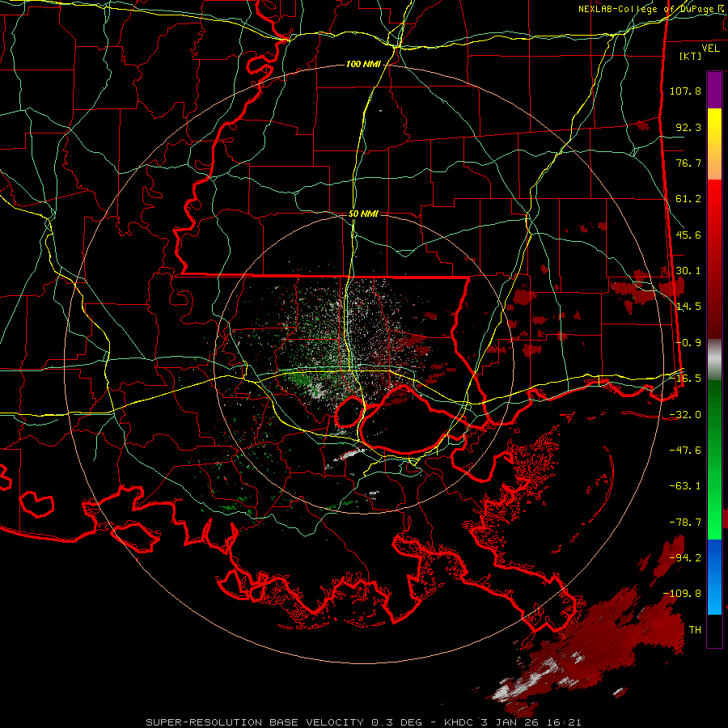Click the 45.6 velocity scale value
The height and width of the screenshot is (728, 728).
click(x=688, y=235)
